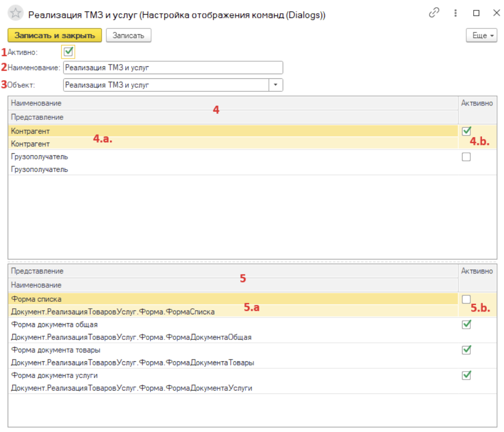Viewport: 504px width, 432px height.
Task: Disable Активно for Форма документа товары
Action: click(466, 350)
